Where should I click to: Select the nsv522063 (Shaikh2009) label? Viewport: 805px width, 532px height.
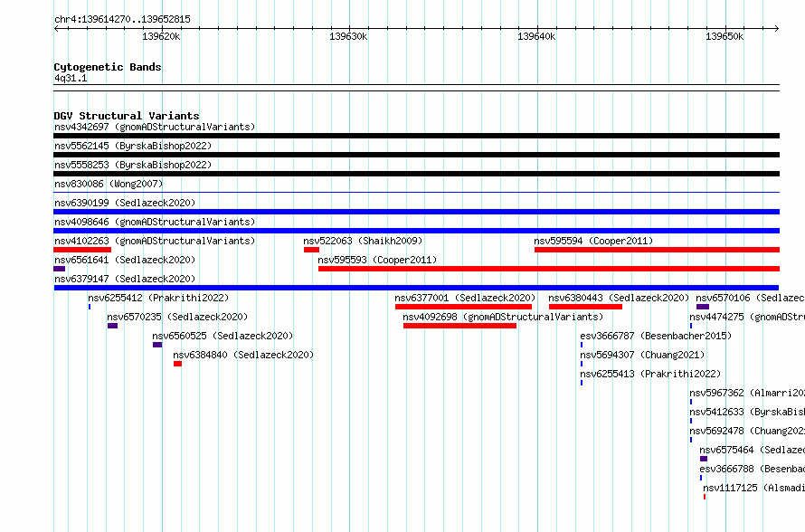point(363,241)
